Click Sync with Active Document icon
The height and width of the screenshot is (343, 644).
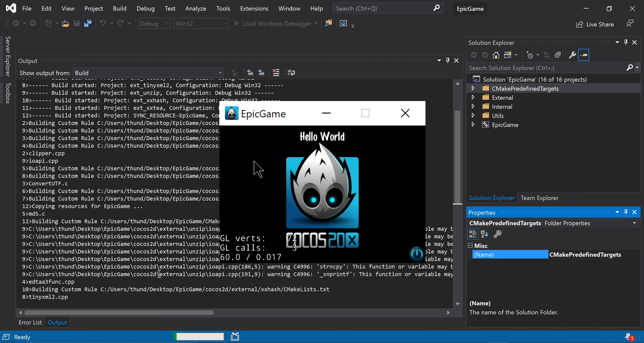pos(547,55)
